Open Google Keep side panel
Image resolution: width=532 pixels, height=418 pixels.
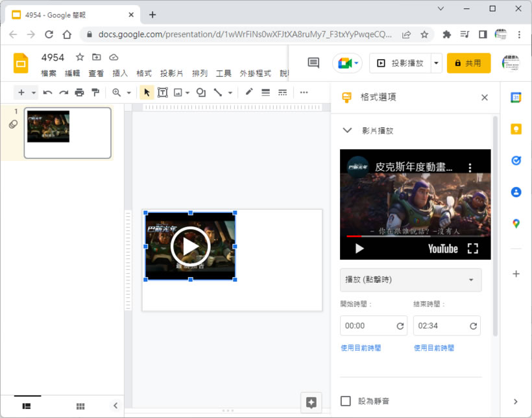516,129
